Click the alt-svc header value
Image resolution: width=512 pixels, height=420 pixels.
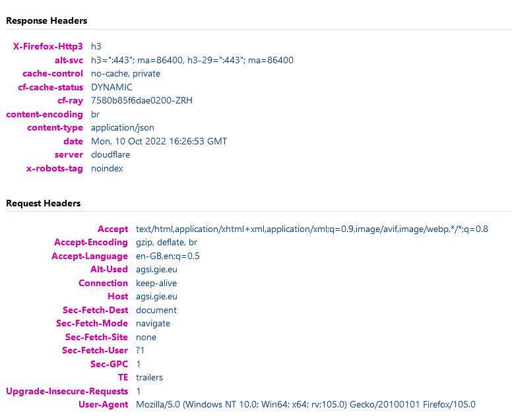click(192, 60)
